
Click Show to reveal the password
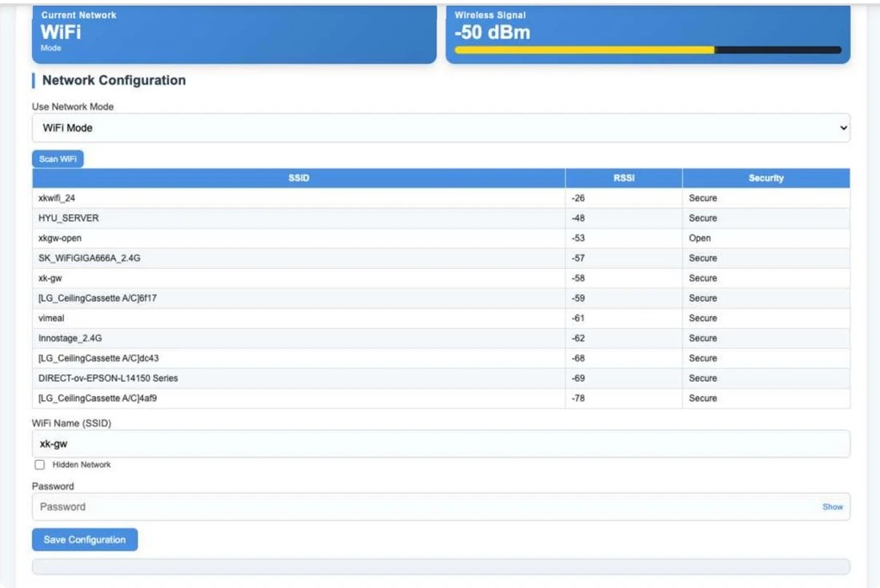[x=832, y=506]
